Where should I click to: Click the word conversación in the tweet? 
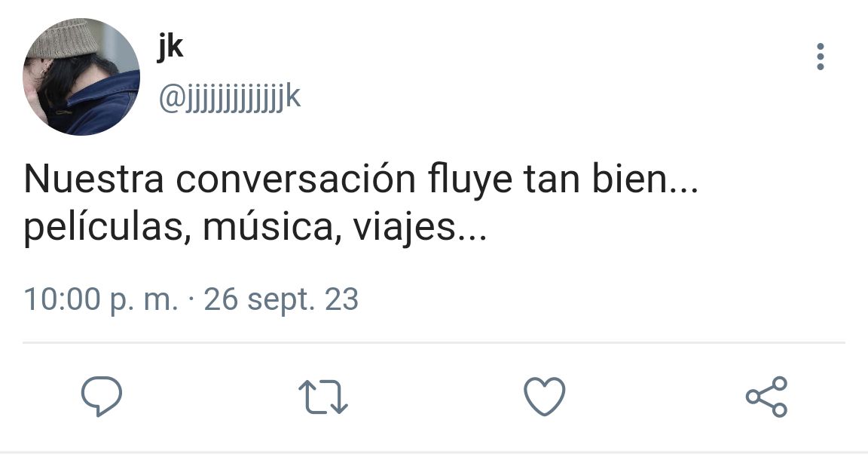[x=295, y=179]
